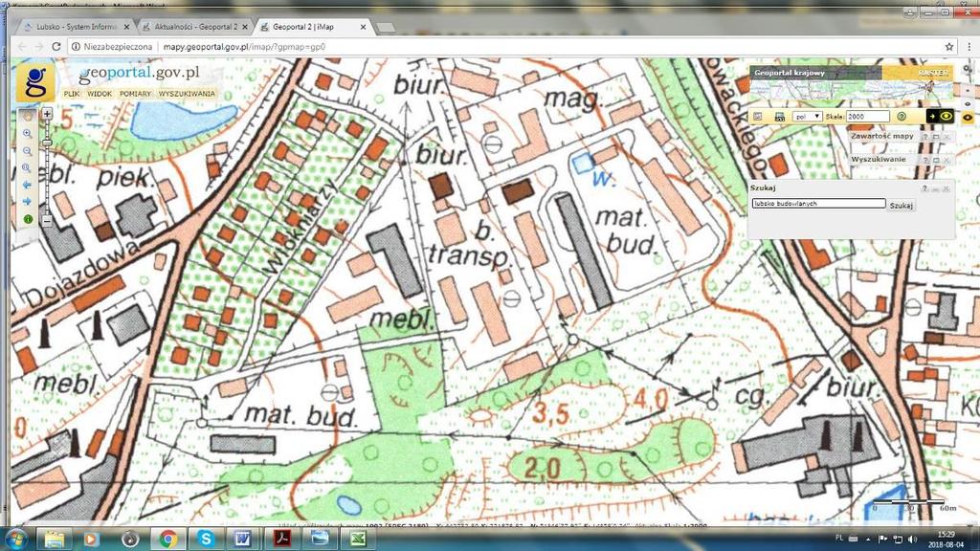The width and height of the screenshot is (980, 551).
Task: Go to previous map view arrow
Action: point(28,185)
